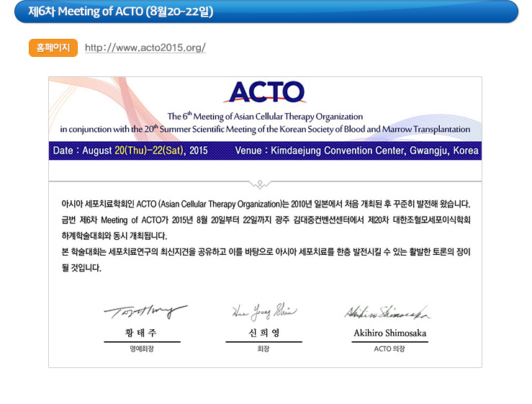The image size is (532, 404).
Task: Click the title 회장 under 신 희 영
Action: 263,349
